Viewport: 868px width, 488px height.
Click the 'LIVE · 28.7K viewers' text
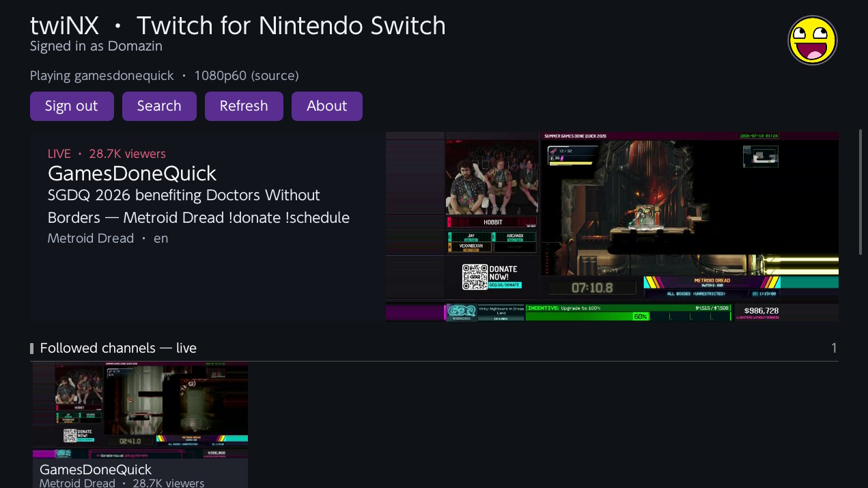pyautogui.click(x=107, y=154)
